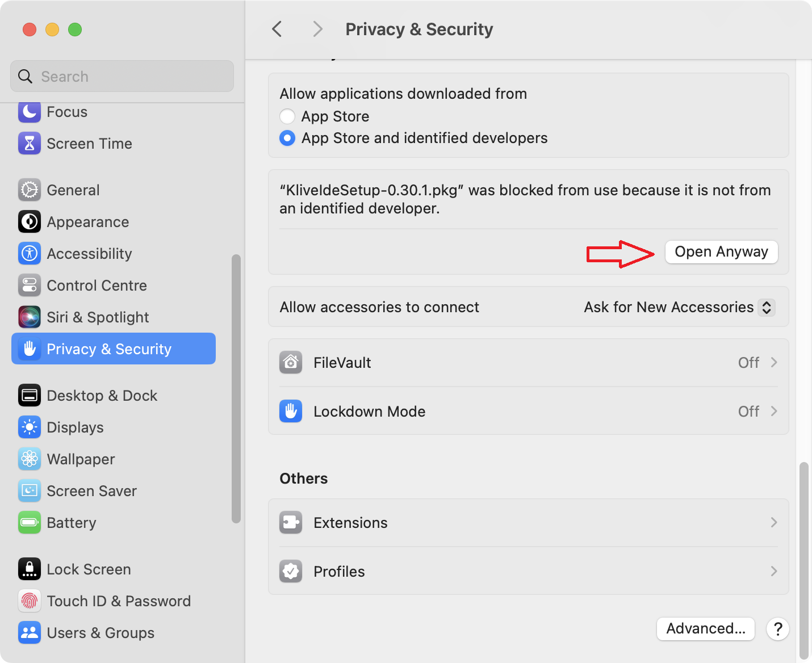Focus the Search field in sidebar

click(122, 76)
